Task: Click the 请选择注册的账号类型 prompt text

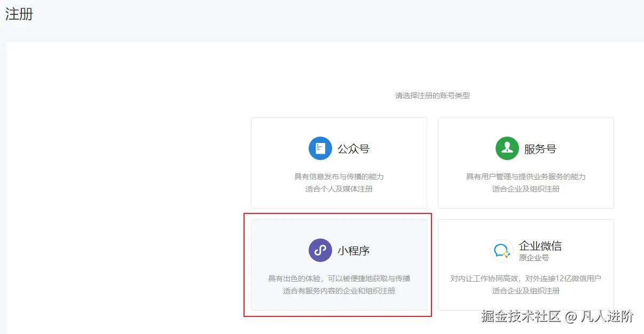Action: (x=433, y=96)
